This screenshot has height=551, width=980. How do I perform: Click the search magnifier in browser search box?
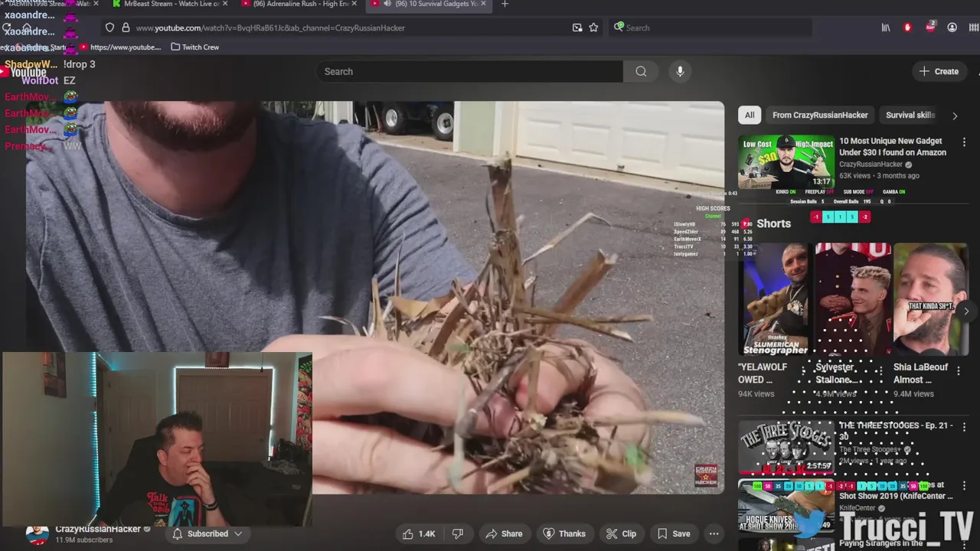(619, 28)
